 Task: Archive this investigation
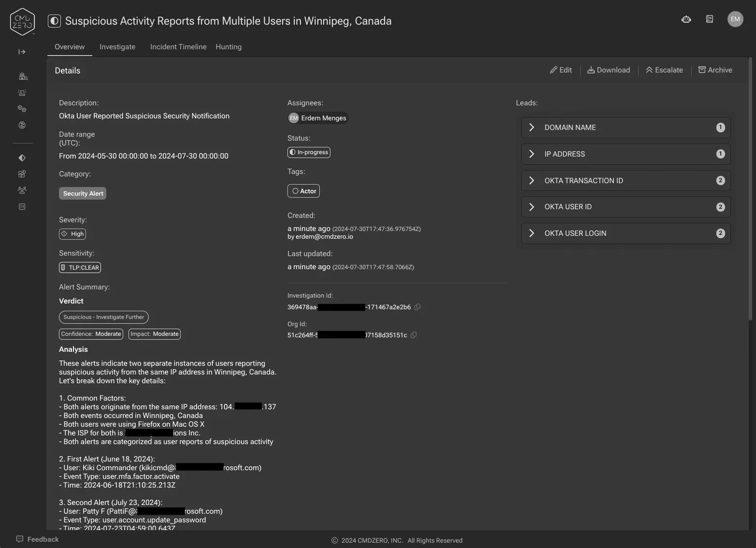click(x=715, y=70)
